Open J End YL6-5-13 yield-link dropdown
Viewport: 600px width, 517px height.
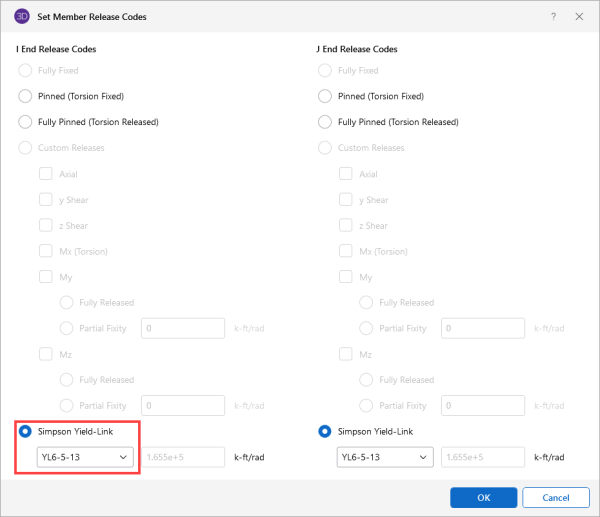coord(384,457)
